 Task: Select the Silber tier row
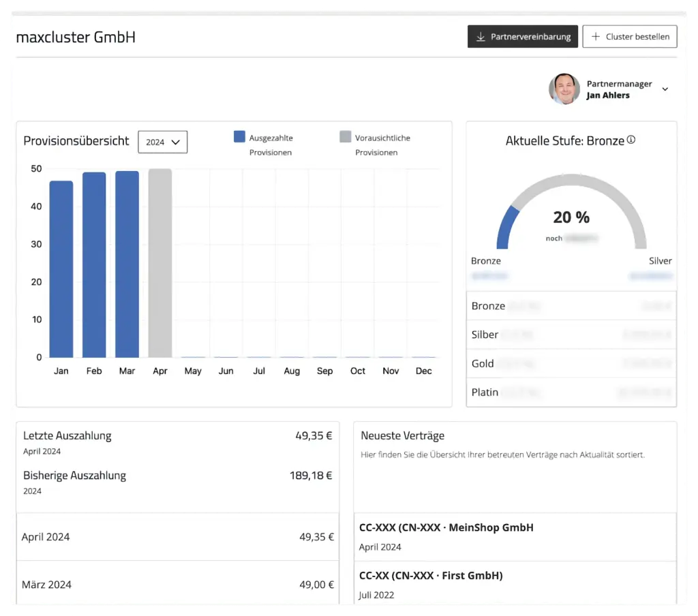[571, 335]
